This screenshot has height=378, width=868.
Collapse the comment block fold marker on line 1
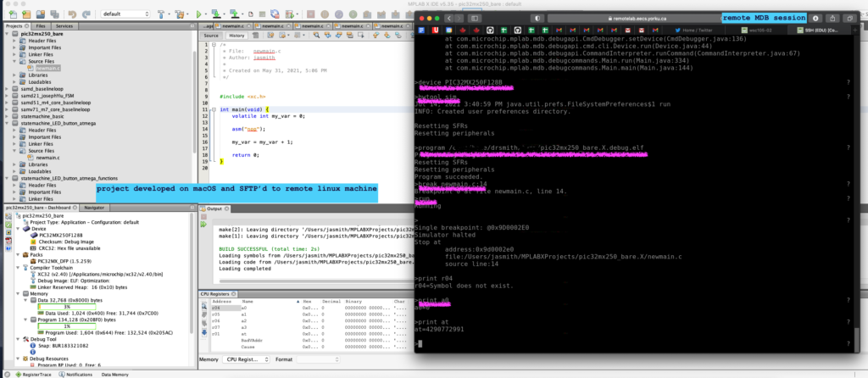pos(214,44)
